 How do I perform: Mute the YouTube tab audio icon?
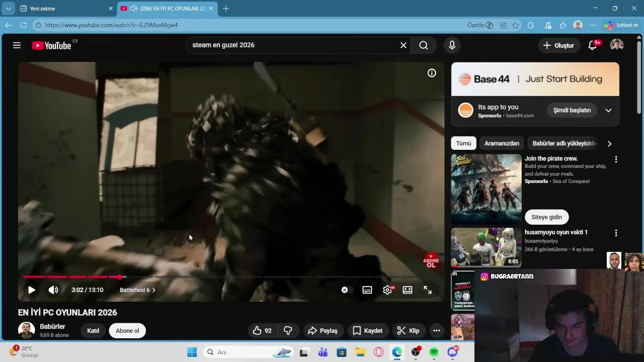(x=133, y=9)
